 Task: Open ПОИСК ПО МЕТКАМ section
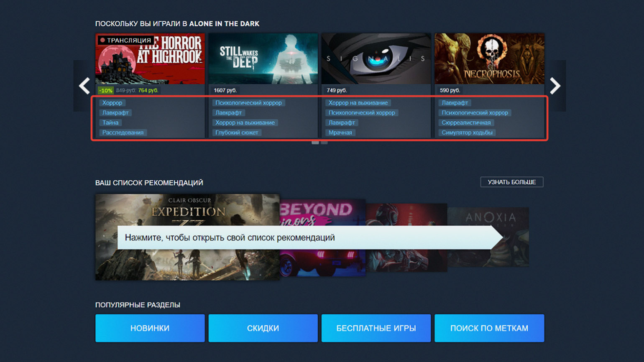click(x=489, y=328)
